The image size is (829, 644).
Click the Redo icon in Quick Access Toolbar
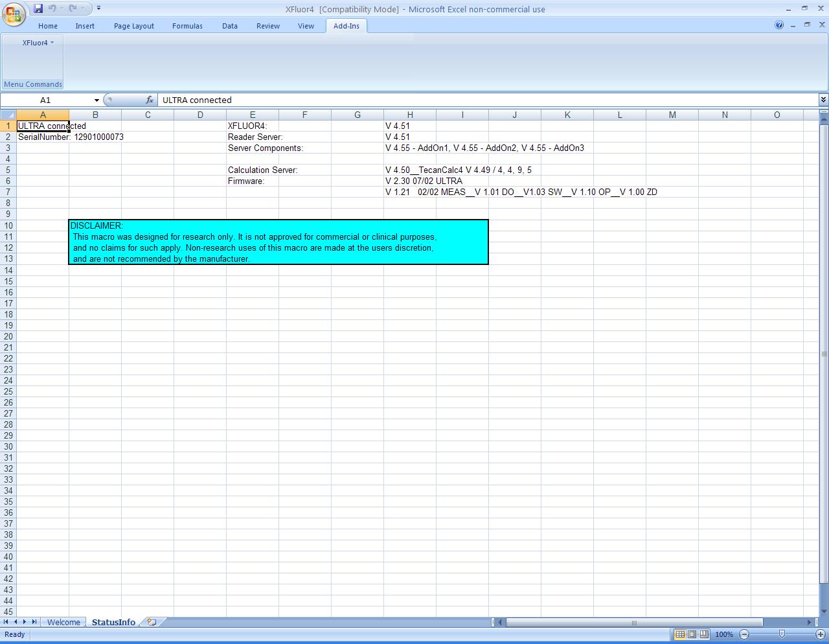coord(73,8)
